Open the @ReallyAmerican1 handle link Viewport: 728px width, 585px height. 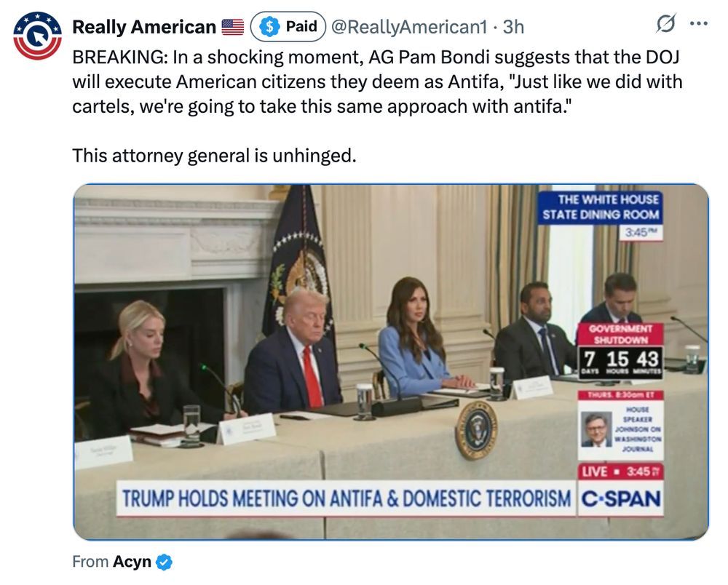(409, 27)
